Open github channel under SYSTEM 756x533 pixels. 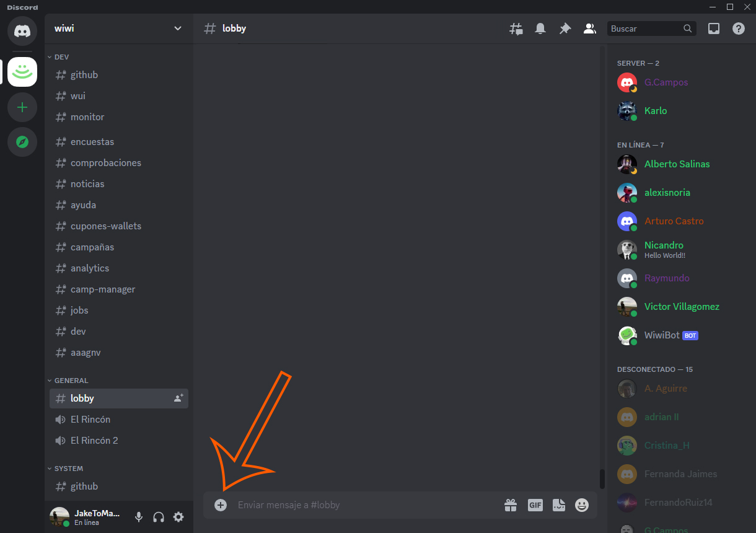119,487
